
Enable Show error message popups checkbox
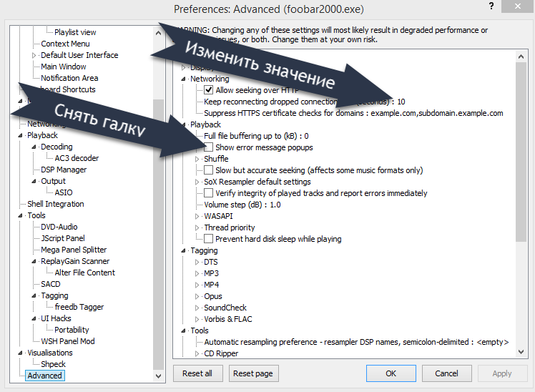209,147
